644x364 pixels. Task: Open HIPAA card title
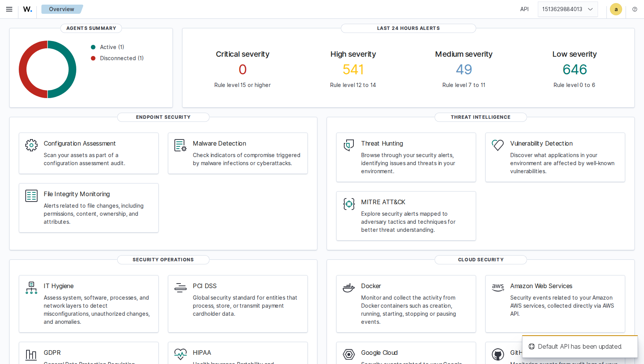202,353
